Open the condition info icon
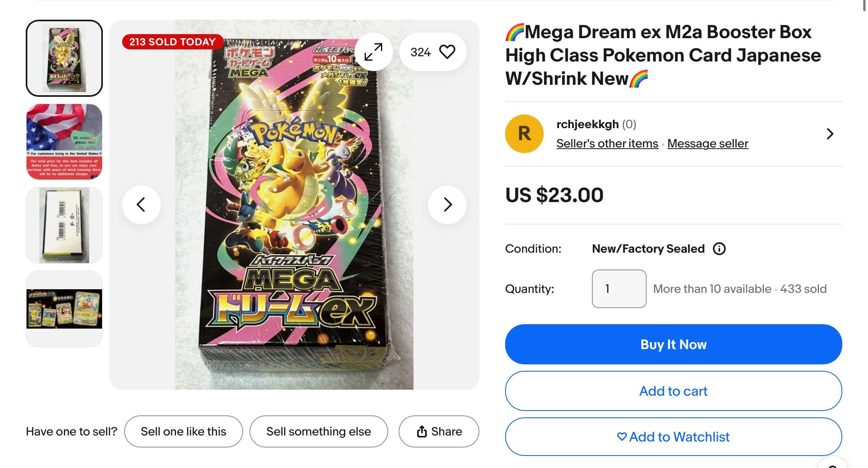Image resolution: width=868 pixels, height=468 pixels. pyautogui.click(x=719, y=249)
